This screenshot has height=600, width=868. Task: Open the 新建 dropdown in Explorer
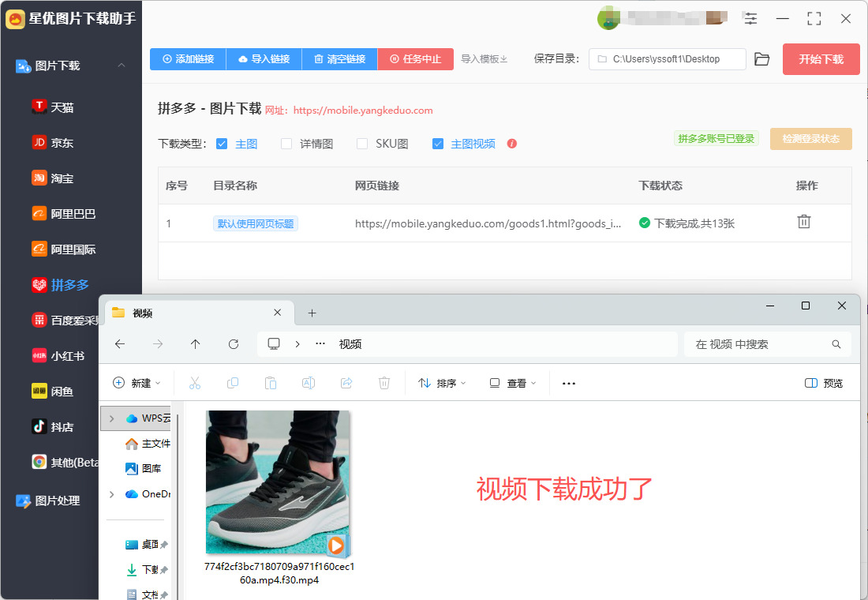137,383
